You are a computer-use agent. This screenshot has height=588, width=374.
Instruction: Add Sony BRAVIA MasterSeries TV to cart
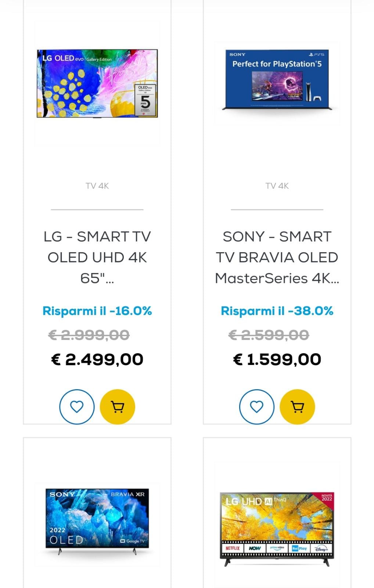pos(297,407)
